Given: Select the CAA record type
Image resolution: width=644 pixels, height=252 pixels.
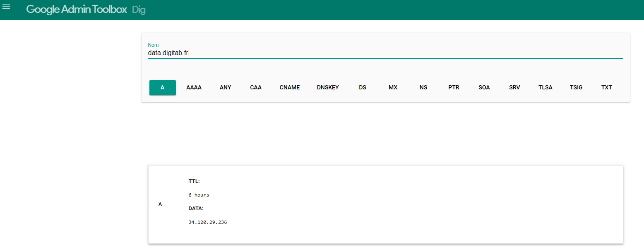Looking at the screenshot, I should pos(256,88).
